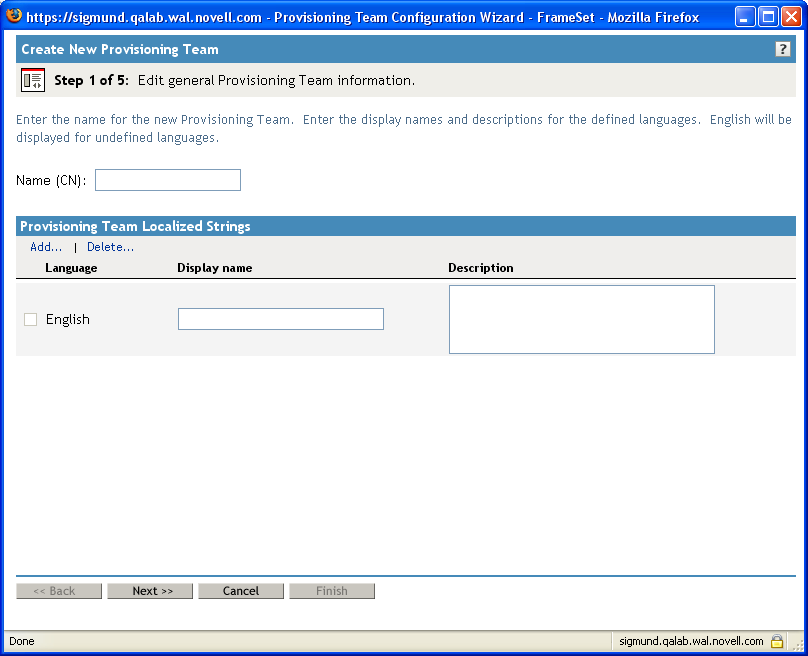Image resolution: width=808 pixels, height=656 pixels.
Task: Go to the next step with Next >>
Action: [150, 591]
